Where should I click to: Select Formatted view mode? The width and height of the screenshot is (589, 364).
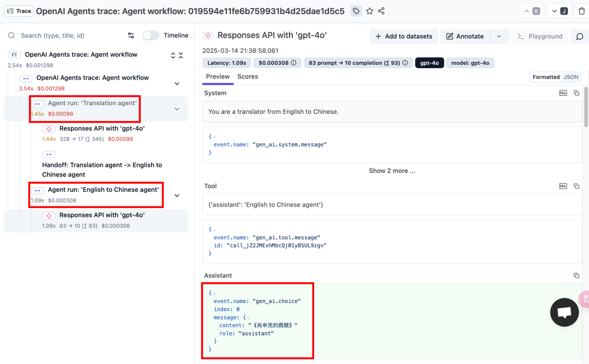click(546, 77)
